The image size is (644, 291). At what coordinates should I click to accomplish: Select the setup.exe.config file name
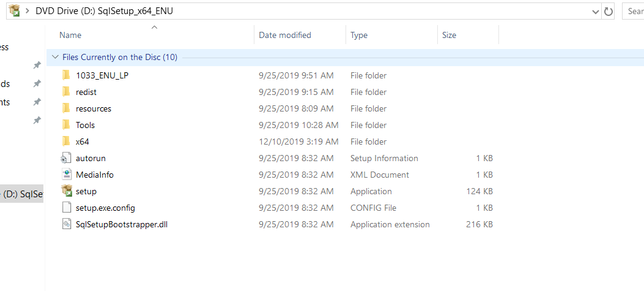click(x=106, y=208)
